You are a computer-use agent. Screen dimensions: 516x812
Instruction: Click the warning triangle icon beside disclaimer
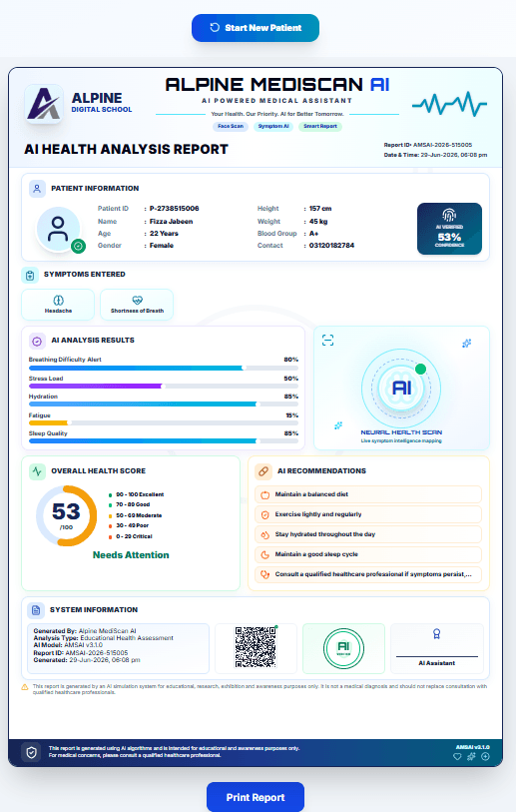[24, 687]
